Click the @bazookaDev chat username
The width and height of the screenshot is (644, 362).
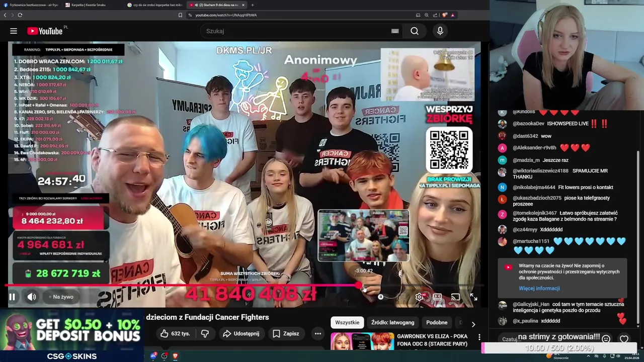pyautogui.click(x=528, y=124)
